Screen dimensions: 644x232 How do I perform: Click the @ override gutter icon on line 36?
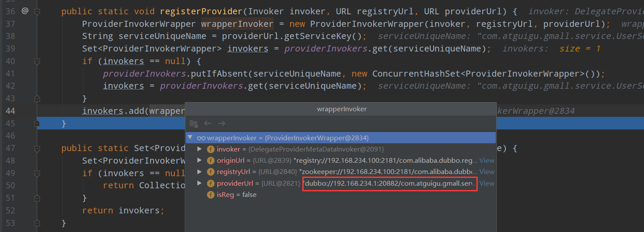[x=25, y=11]
